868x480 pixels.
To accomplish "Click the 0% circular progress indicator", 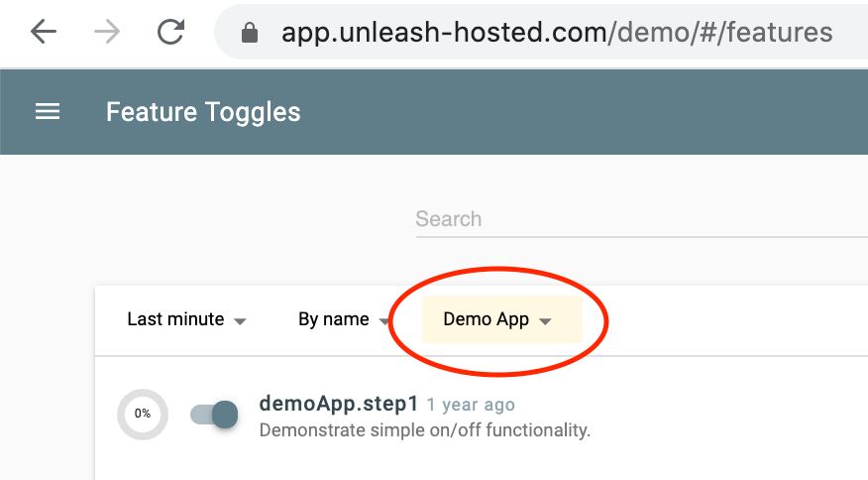I will click(x=143, y=414).
